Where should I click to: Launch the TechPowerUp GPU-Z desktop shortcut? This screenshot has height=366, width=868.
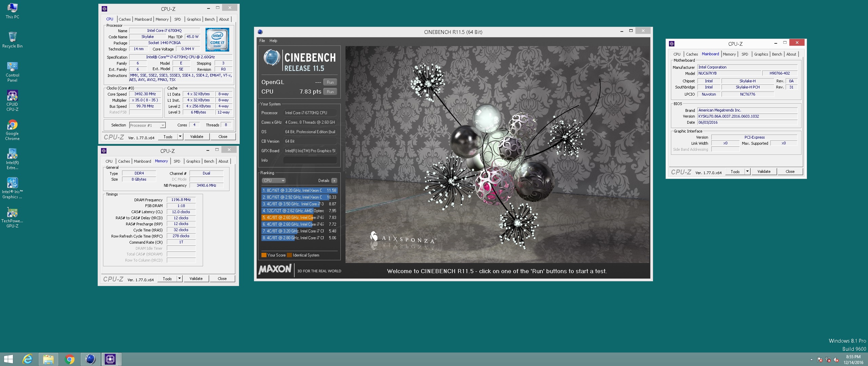(12, 217)
